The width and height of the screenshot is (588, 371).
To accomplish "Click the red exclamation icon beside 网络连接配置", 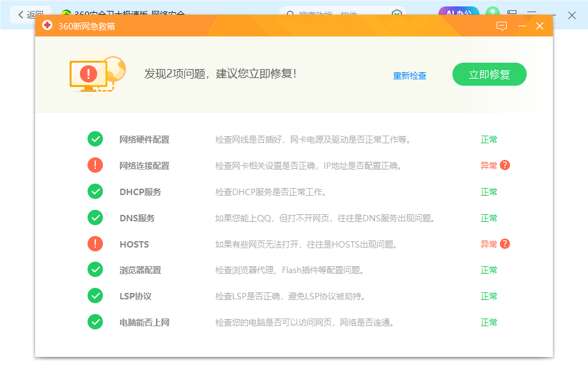I will click(95, 165).
